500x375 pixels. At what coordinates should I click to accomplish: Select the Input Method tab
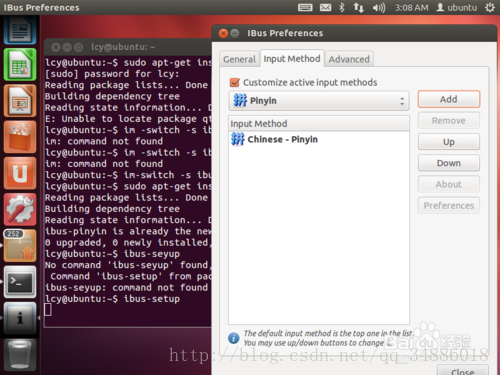[x=292, y=59]
